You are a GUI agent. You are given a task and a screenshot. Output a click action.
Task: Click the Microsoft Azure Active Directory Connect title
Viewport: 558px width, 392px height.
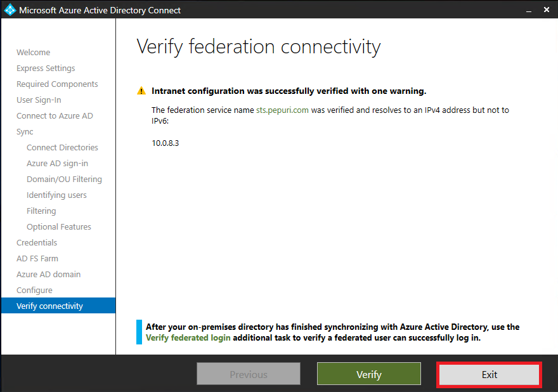[100, 10]
